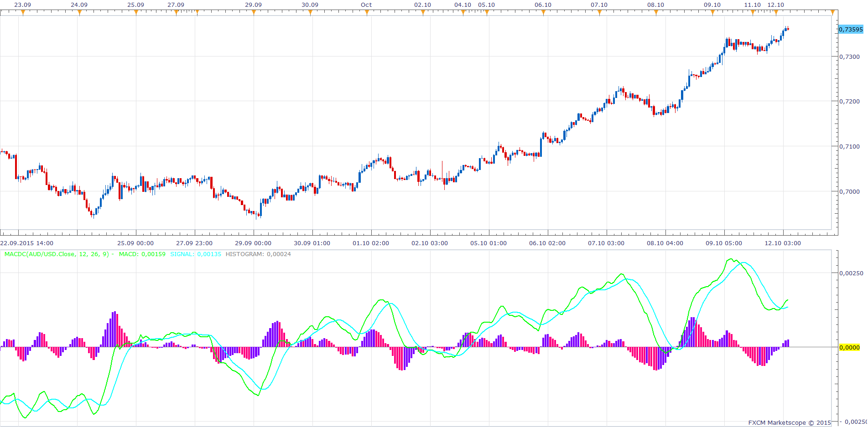Click the 22.09.2015 14:00 time axis label

27,243
